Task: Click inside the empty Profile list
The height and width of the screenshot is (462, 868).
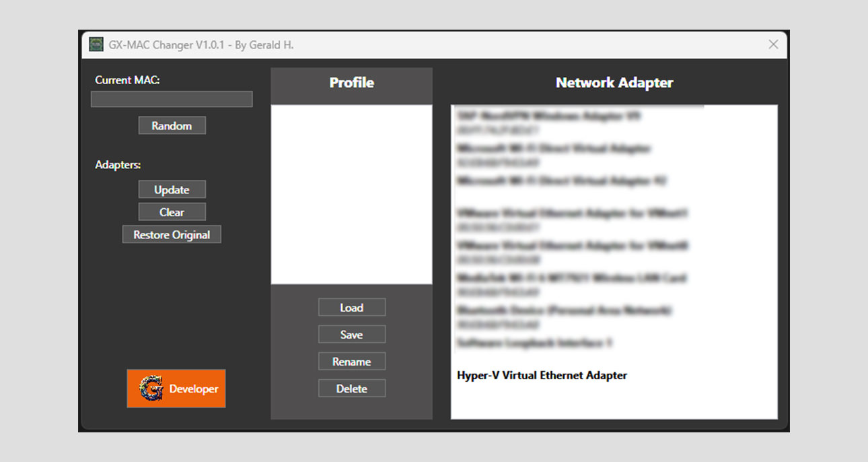Action: [351, 194]
